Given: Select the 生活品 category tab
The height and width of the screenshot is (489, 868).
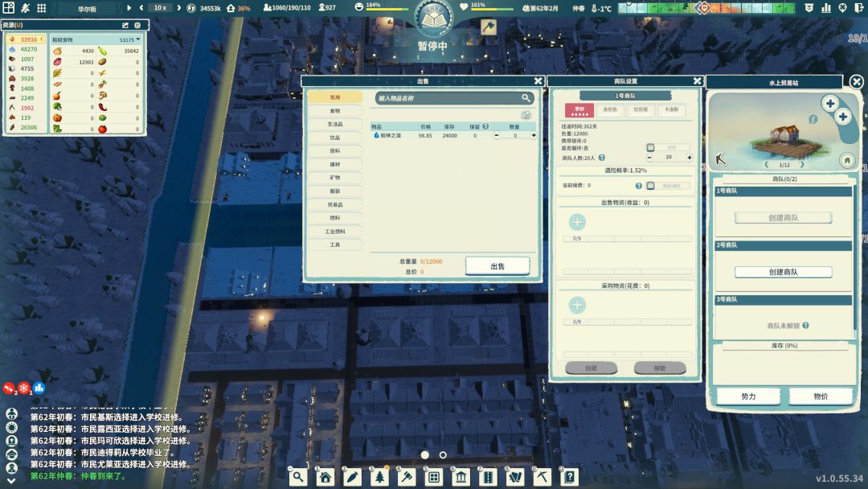Looking at the screenshot, I should [x=335, y=124].
